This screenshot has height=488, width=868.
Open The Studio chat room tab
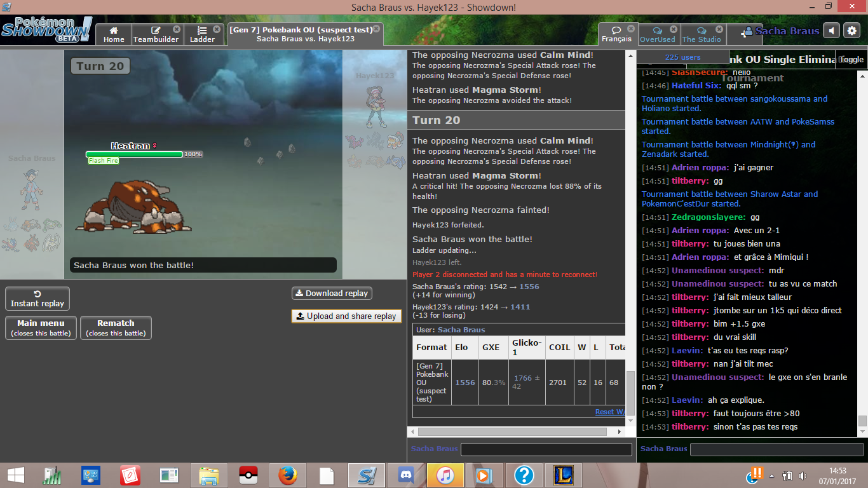pos(702,34)
